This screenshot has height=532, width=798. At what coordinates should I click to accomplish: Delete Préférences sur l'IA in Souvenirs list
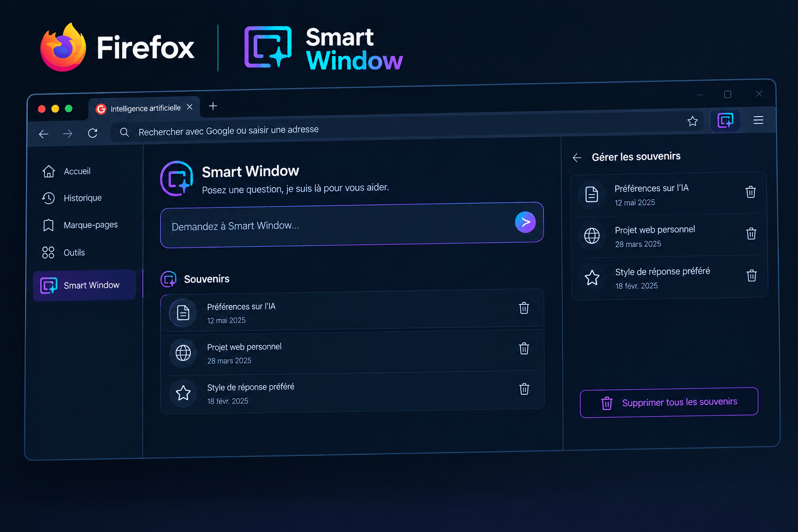[524, 308]
